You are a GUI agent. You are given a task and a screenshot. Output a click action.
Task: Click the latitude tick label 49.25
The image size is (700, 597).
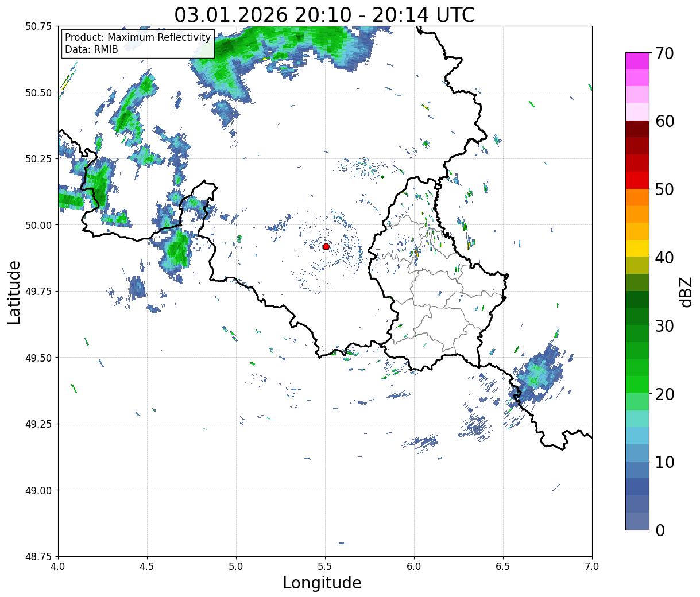[38, 424]
